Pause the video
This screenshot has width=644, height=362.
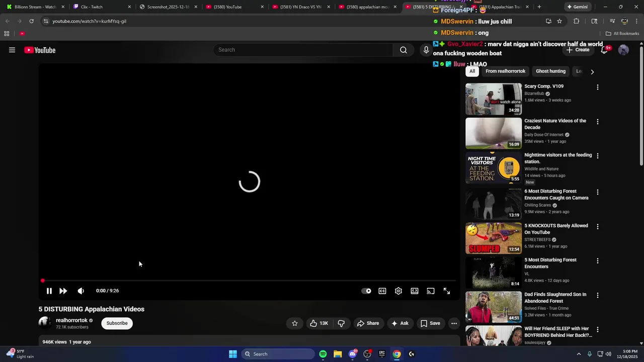(49, 291)
